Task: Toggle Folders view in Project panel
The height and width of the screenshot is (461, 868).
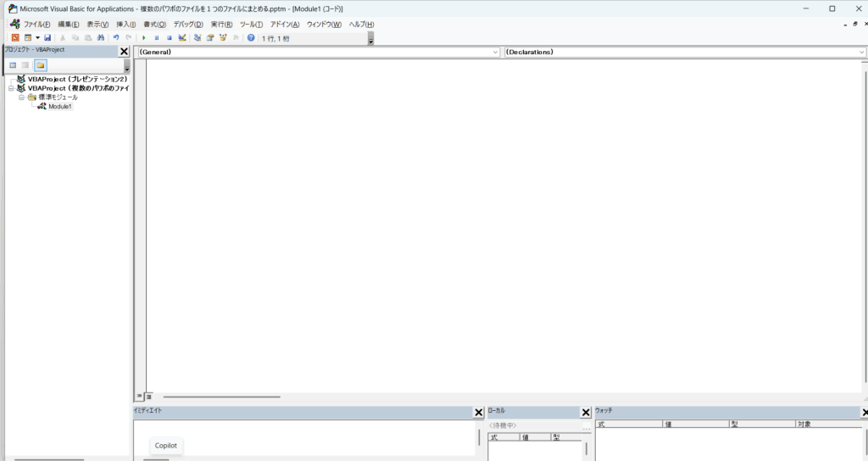Action: [x=40, y=64]
